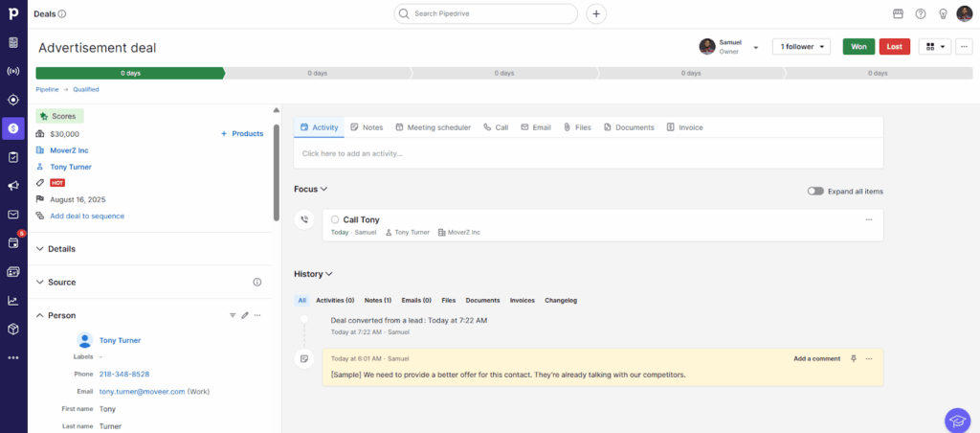980x433 pixels.
Task: Open the 1 follower dropdown
Action: 801,46
